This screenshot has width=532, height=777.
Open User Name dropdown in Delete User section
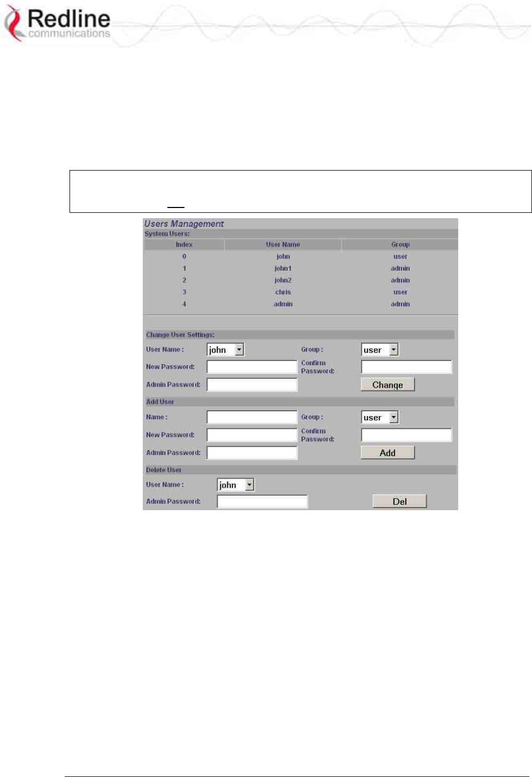[x=236, y=485]
